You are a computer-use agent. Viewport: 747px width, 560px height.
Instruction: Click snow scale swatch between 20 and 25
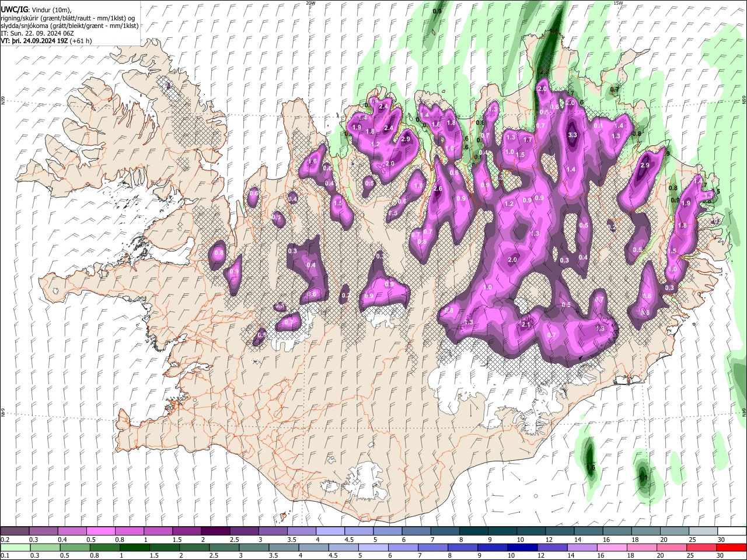pyautogui.click(x=674, y=531)
